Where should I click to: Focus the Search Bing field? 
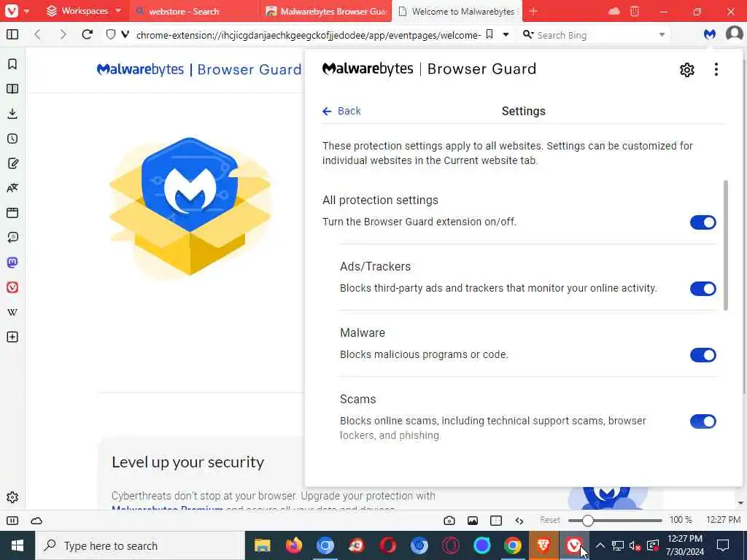(x=595, y=35)
